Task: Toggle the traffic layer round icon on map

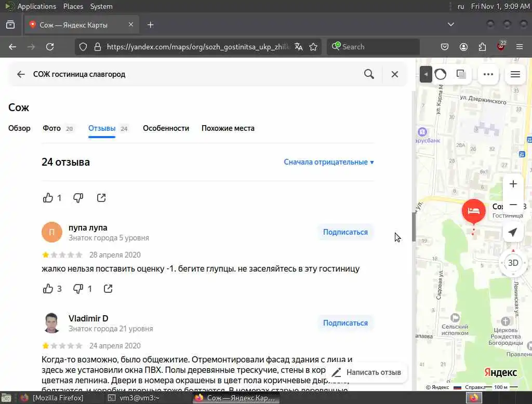Action: (441, 74)
